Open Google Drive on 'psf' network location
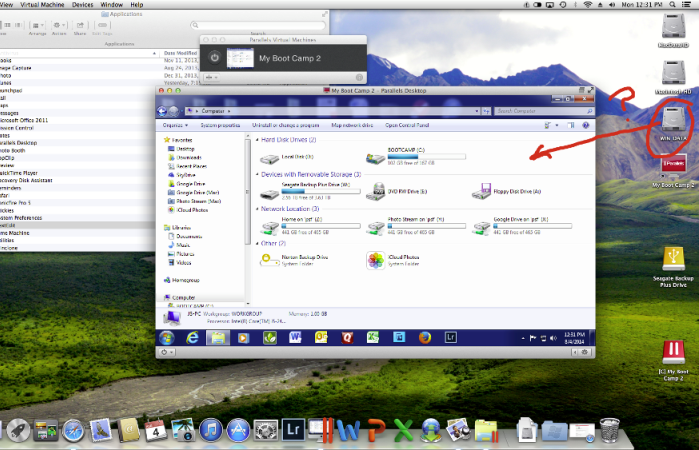This screenshot has height=450, width=699. click(522, 226)
